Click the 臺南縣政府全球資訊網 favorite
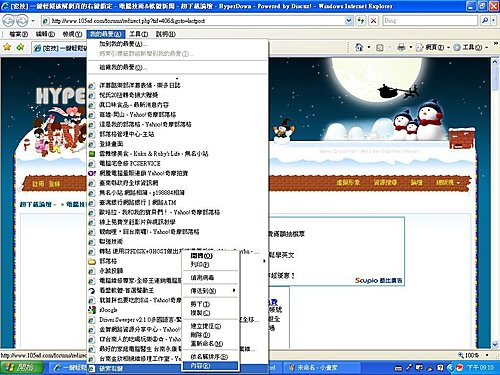Screen dimensions: 500x375 pyautogui.click(x=129, y=183)
